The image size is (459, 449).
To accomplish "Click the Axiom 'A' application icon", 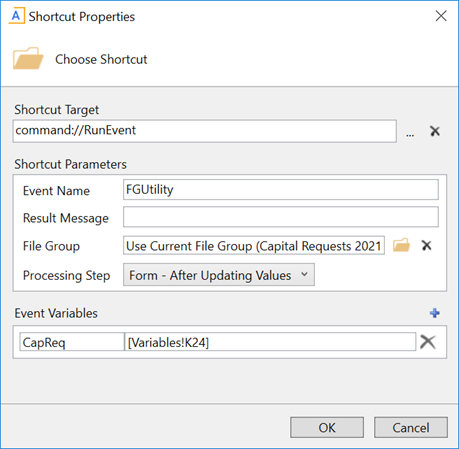I will (x=16, y=16).
